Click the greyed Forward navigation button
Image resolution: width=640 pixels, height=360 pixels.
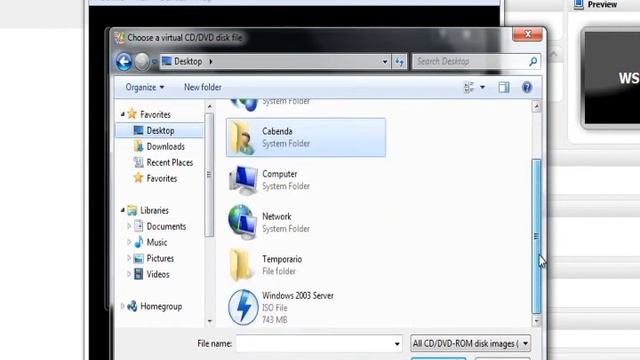point(142,62)
